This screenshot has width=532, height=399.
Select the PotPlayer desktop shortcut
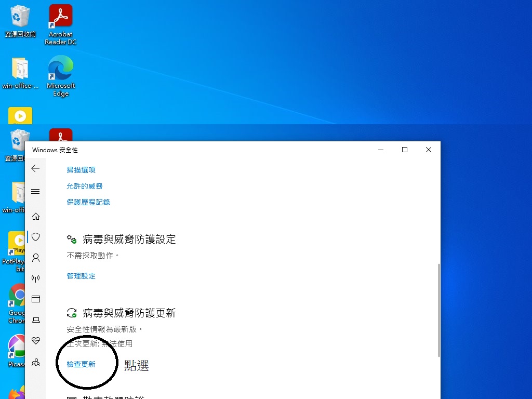click(14, 252)
